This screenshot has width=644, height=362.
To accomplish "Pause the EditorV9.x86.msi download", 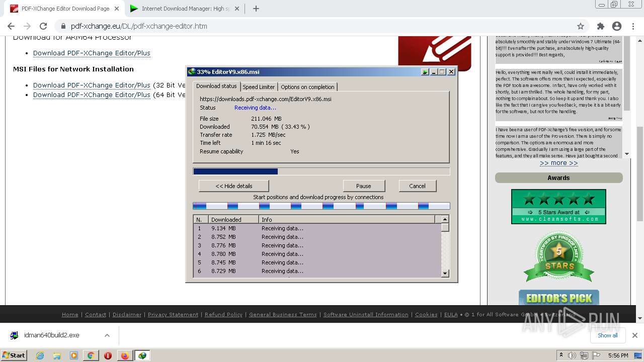I will point(364,186).
